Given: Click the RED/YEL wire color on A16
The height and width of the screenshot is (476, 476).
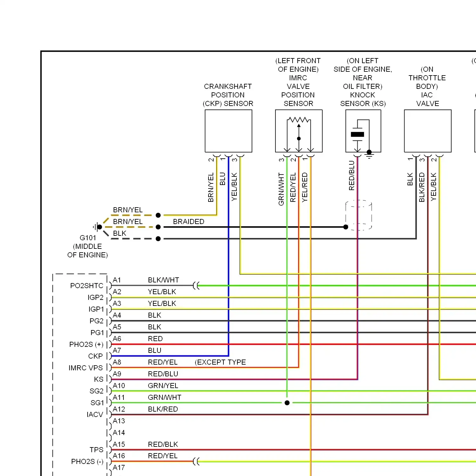Looking at the screenshot, I should coord(162,456).
